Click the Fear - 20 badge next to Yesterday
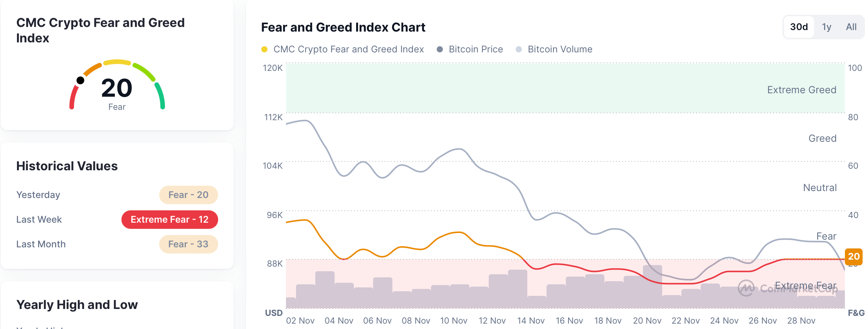The height and width of the screenshot is (329, 868). 188,195
